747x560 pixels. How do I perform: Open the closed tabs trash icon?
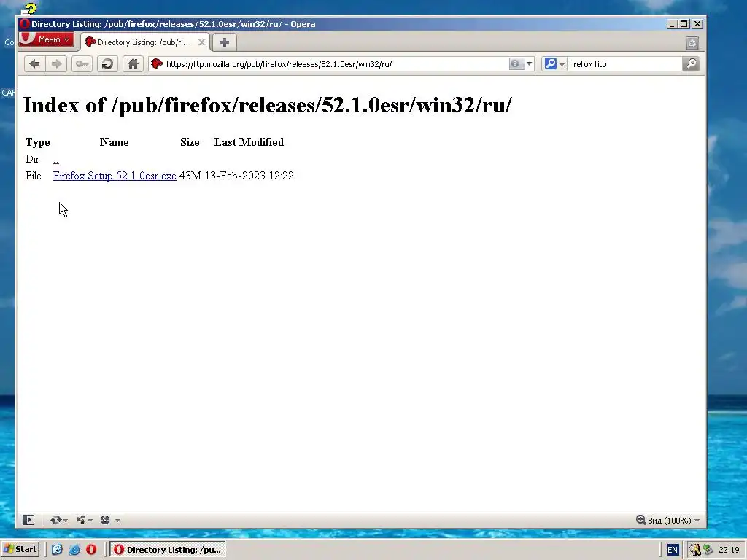click(692, 43)
